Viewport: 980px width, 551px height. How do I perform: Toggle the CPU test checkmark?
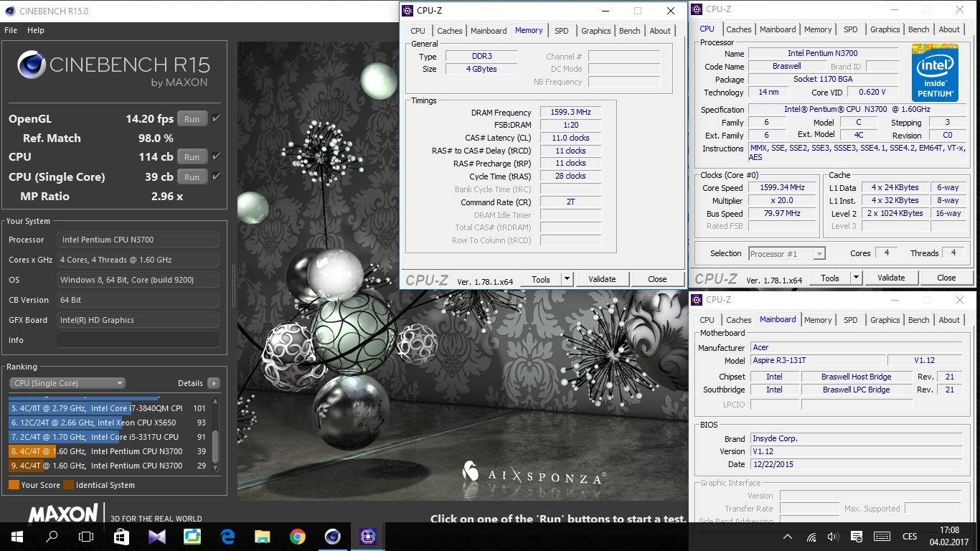click(216, 156)
